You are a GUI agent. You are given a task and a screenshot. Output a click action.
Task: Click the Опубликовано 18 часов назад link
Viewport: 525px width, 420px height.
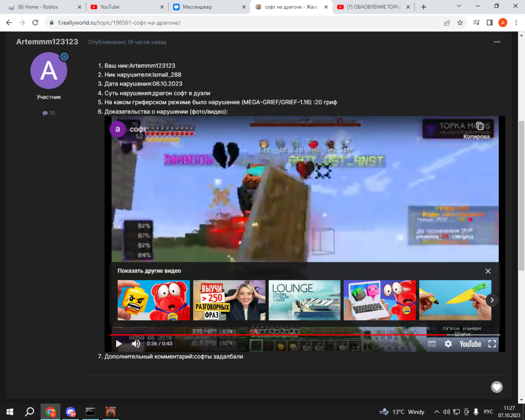pos(127,42)
